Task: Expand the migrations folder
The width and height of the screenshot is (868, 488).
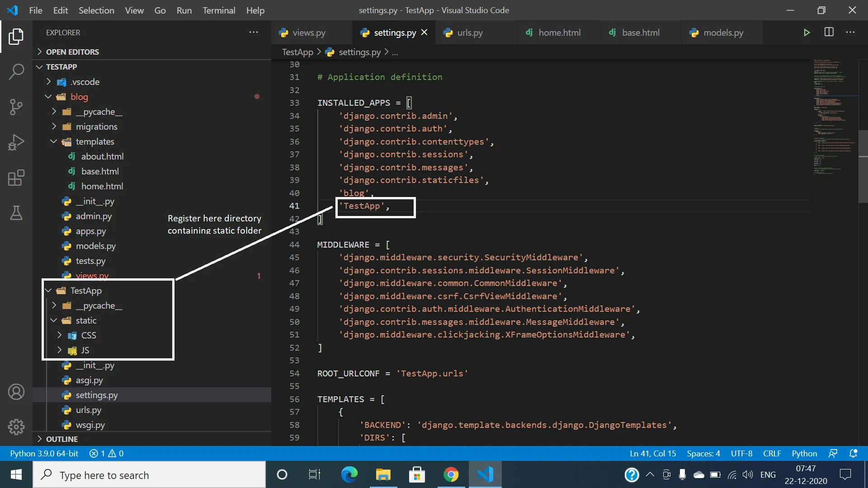Action: click(96, 127)
